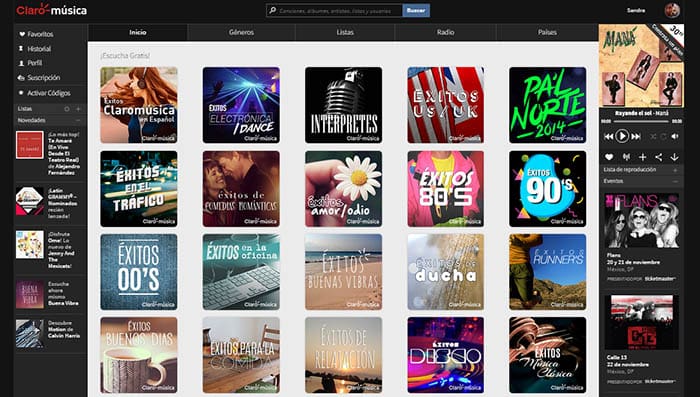Screen dimensions: 700x397
Task: Open the user avatar at top right
Action: 672,10
